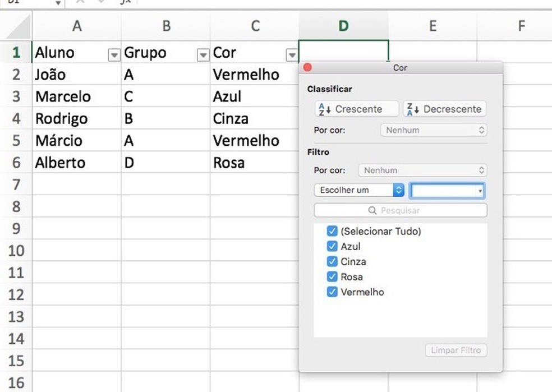Click the A-Z ascending icon on Crescente
This screenshot has height=392, width=552.
coord(323,109)
